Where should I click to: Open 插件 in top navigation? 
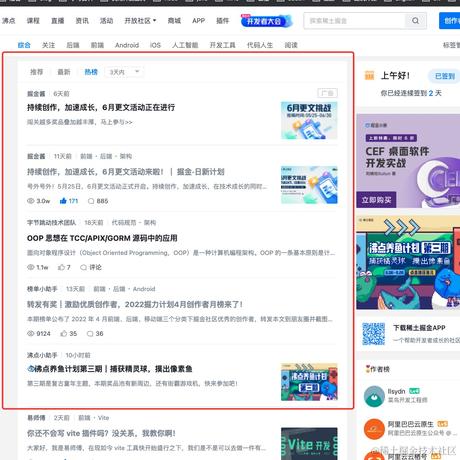point(222,21)
